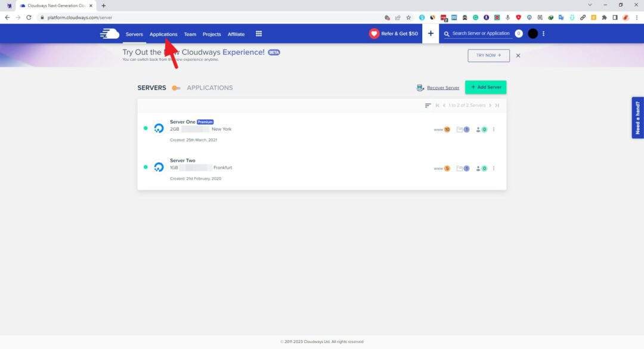Viewport: 644px width, 349px height.
Task: Show Server One team members count
Action: 481,129
